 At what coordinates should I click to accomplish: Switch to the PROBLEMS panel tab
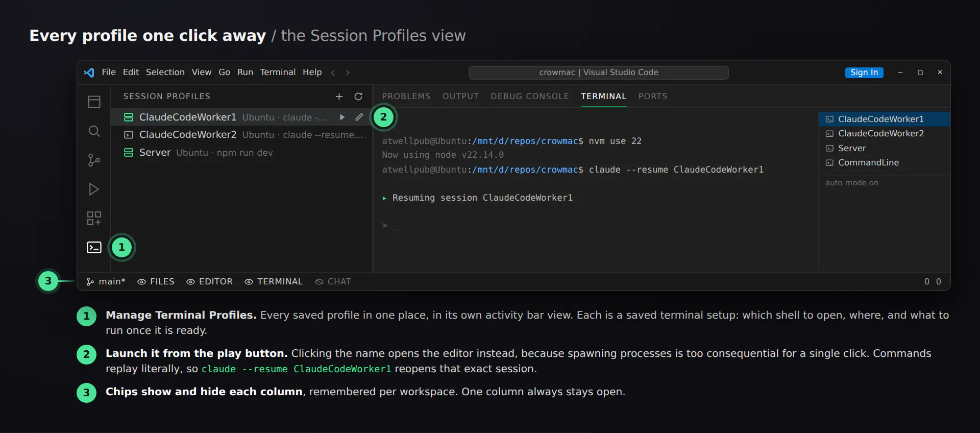coord(406,97)
